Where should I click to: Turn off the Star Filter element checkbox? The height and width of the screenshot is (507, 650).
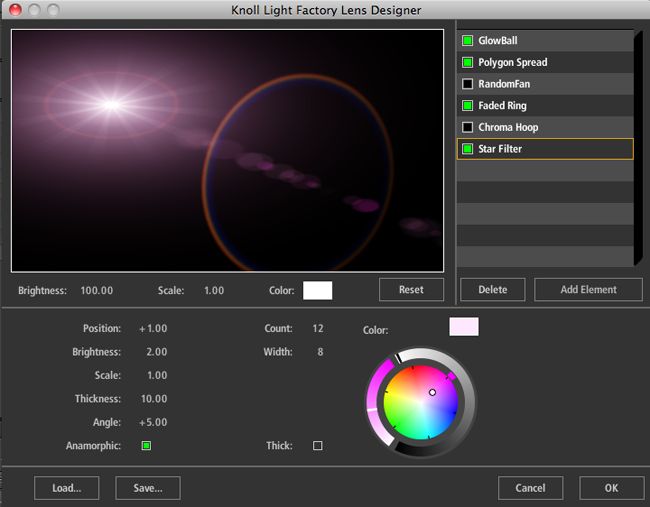[x=468, y=148]
